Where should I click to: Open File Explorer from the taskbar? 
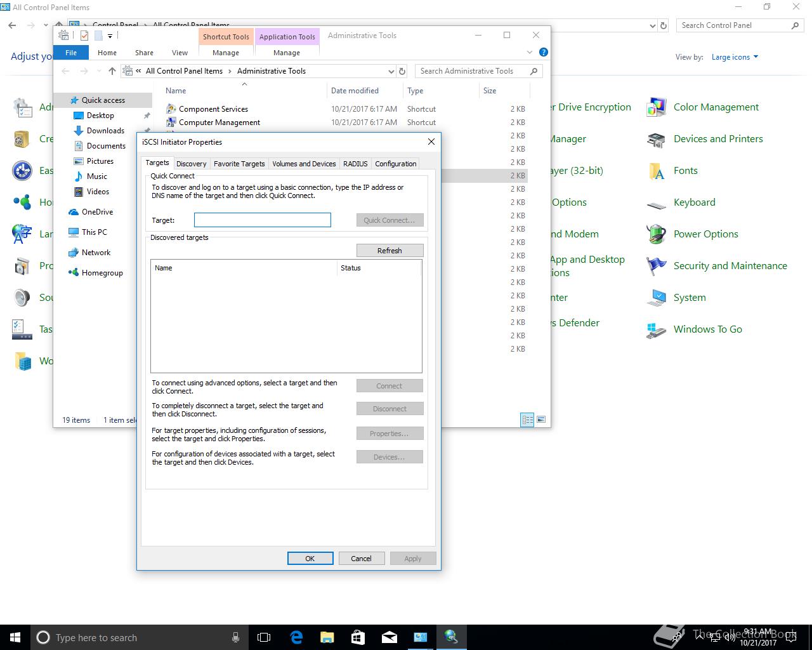coord(327,637)
